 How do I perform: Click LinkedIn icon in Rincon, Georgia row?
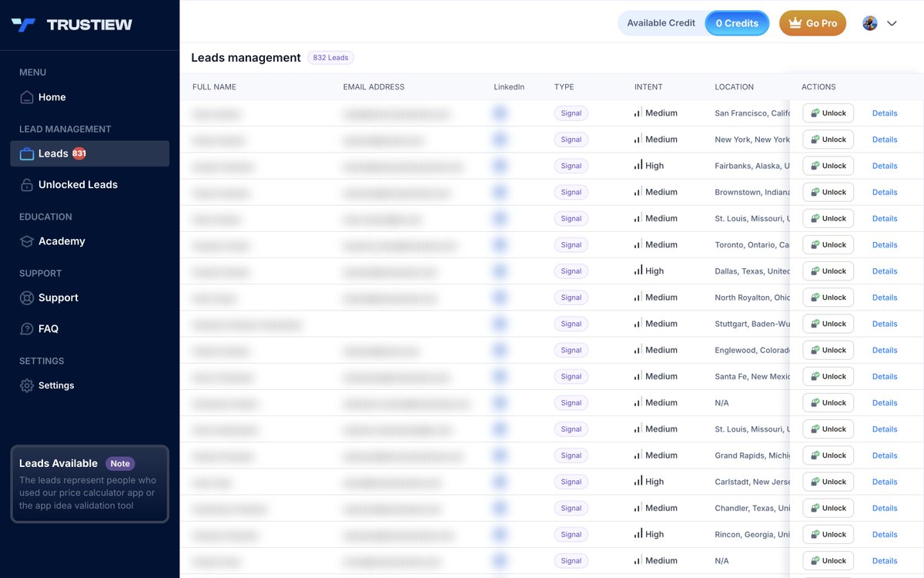(499, 535)
